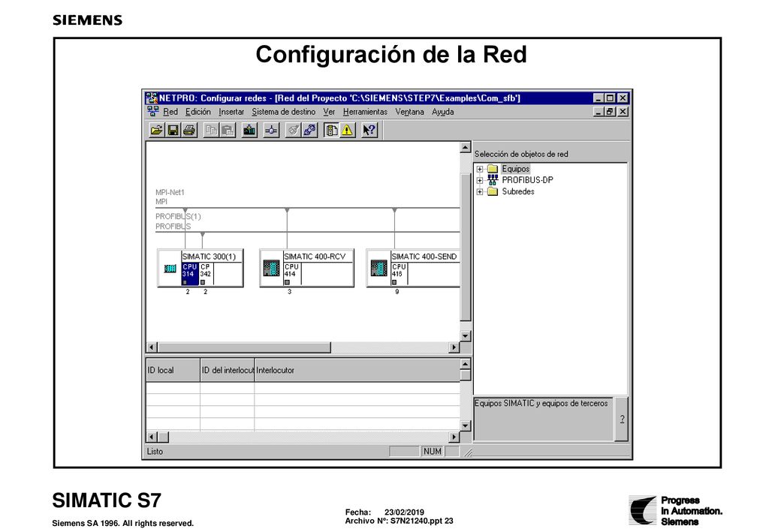This screenshot has height=532, width=769.
Task: Expand the Equipos tree node
Action: point(480,169)
